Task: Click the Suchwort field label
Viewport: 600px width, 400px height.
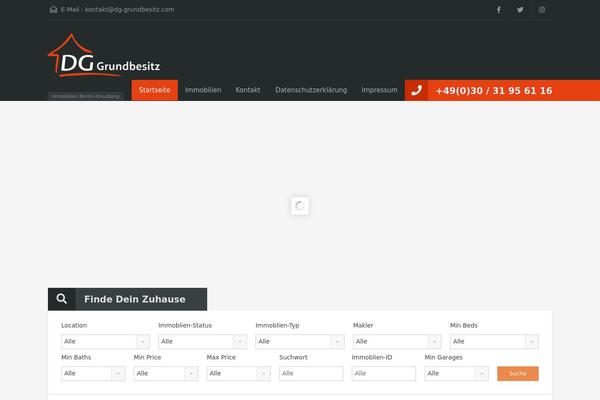Action: coord(293,358)
